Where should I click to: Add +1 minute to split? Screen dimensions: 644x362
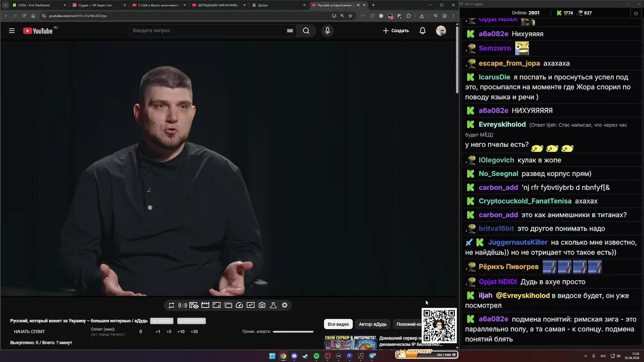(x=158, y=332)
